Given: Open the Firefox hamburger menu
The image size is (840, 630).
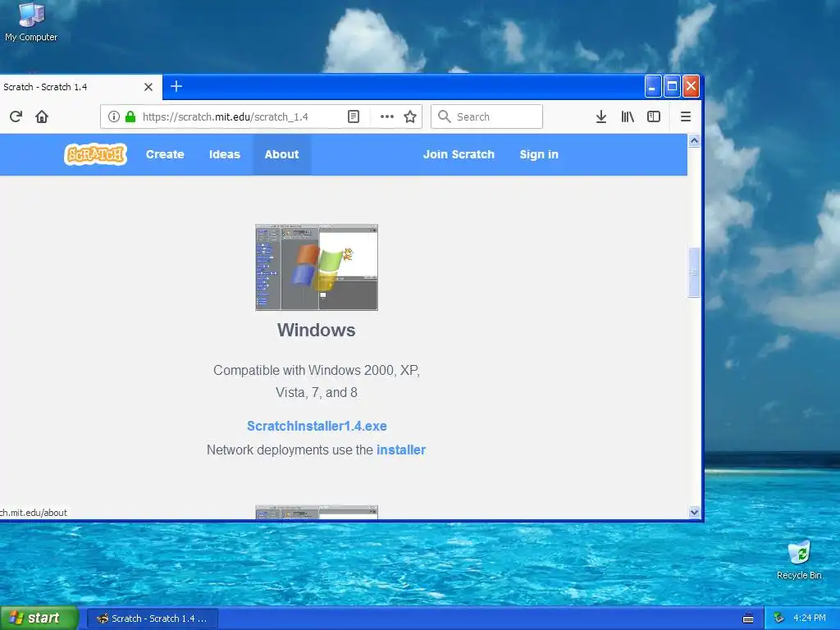Looking at the screenshot, I should point(685,116).
